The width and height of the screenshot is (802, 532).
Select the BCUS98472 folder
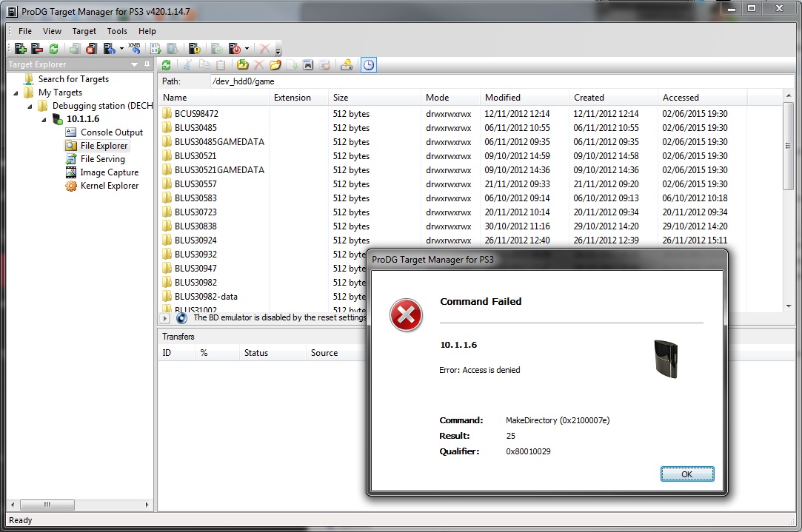[196, 113]
